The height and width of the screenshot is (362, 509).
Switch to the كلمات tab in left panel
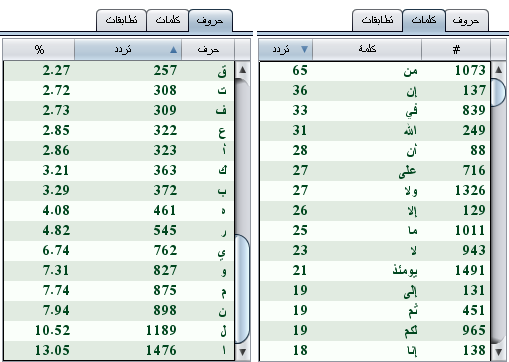[168, 21]
